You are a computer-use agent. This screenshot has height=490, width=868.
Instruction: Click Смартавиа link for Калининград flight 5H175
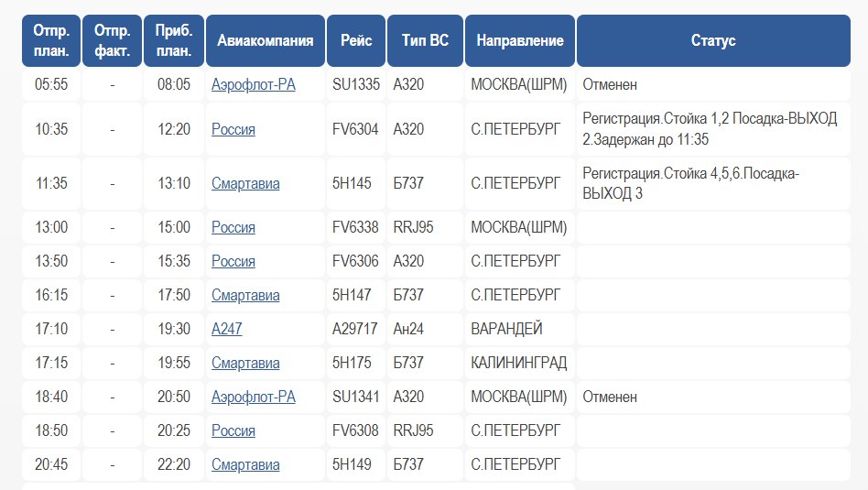coord(245,364)
